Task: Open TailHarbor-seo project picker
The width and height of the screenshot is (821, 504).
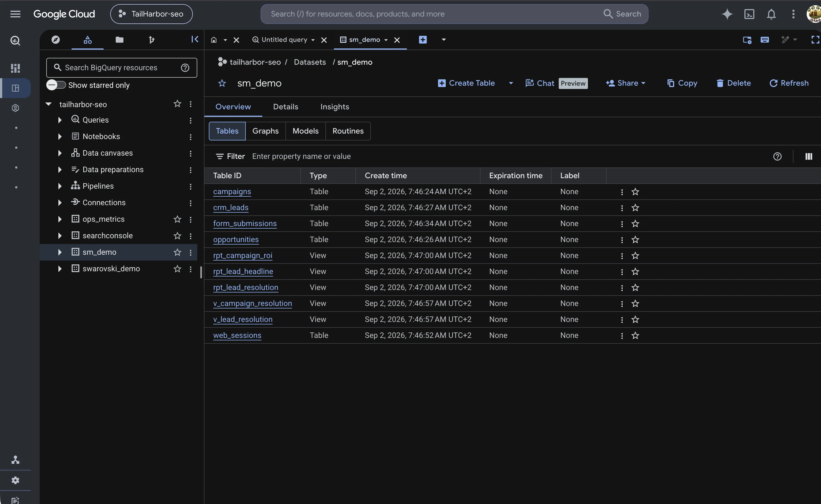Action: point(152,14)
